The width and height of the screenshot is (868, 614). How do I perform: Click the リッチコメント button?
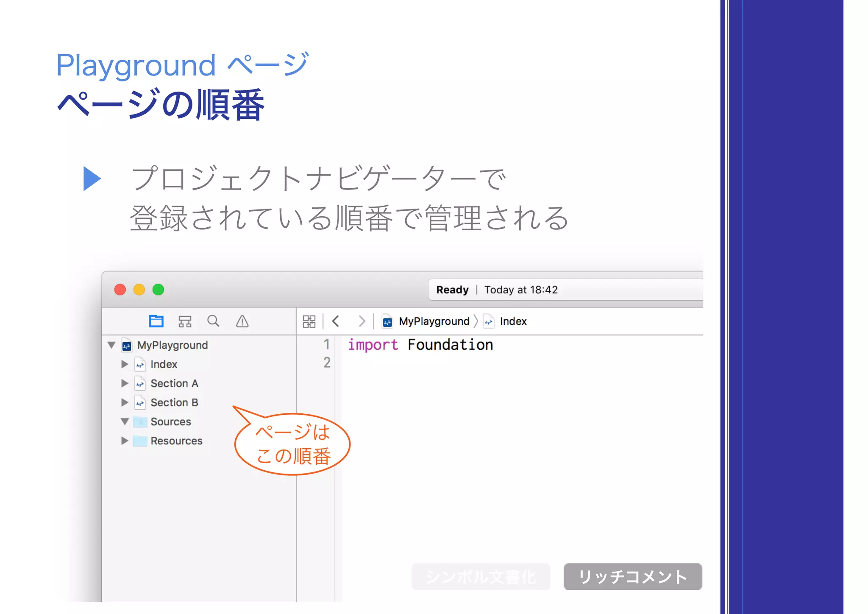(x=633, y=577)
